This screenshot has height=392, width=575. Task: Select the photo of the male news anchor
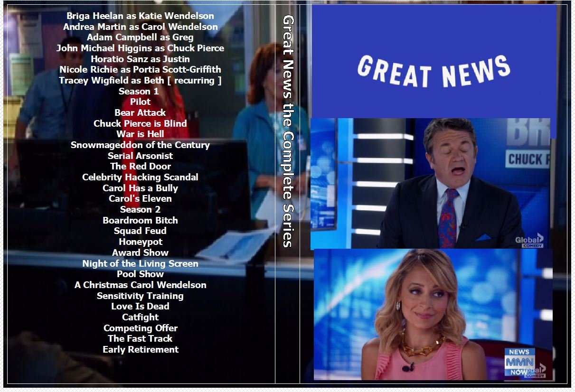click(x=430, y=184)
